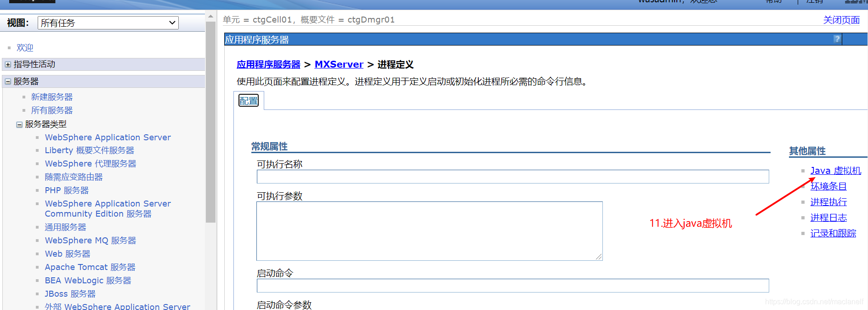Expand the 指导性活动 section
The width and height of the screenshot is (868, 310).
(x=8, y=64)
